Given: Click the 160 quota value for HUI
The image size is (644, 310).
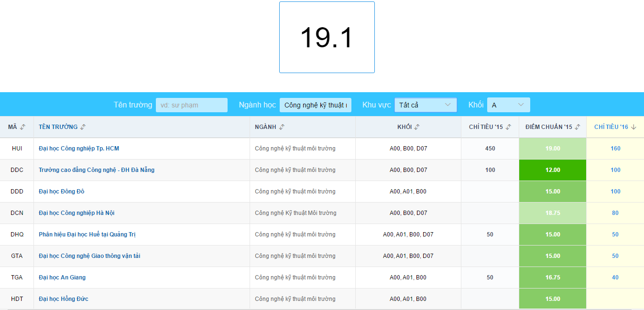Looking at the screenshot, I should [615, 149].
